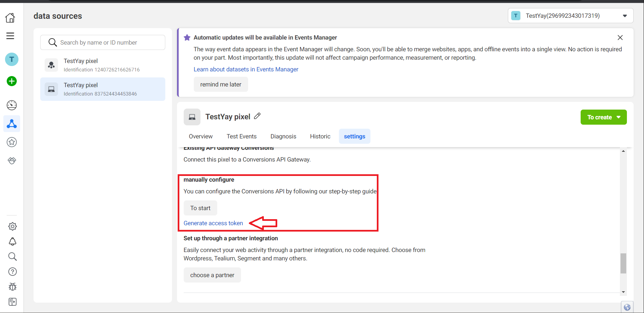Open the Diagnosis tab
The image size is (644, 313).
pos(283,136)
